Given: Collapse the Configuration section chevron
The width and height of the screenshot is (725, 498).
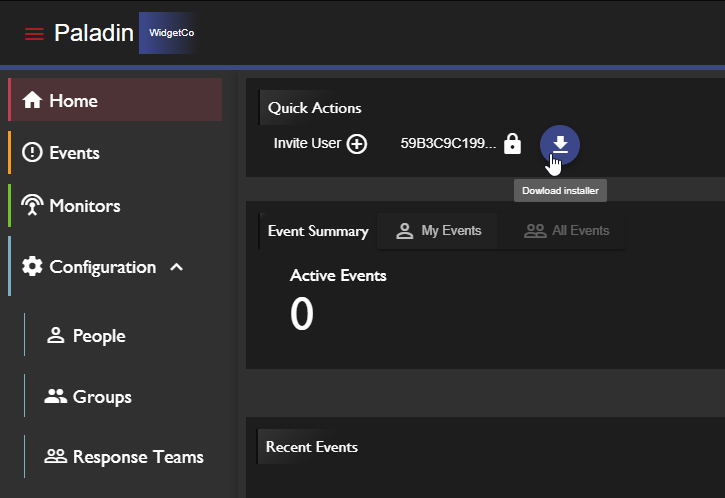Looking at the screenshot, I should pyautogui.click(x=176, y=267).
